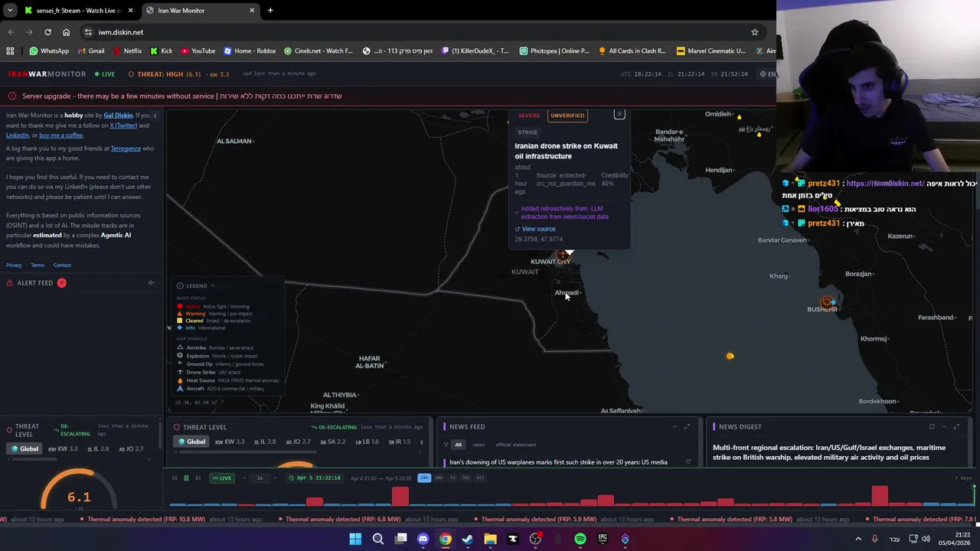Open Discord from the taskbar

[x=423, y=540]
